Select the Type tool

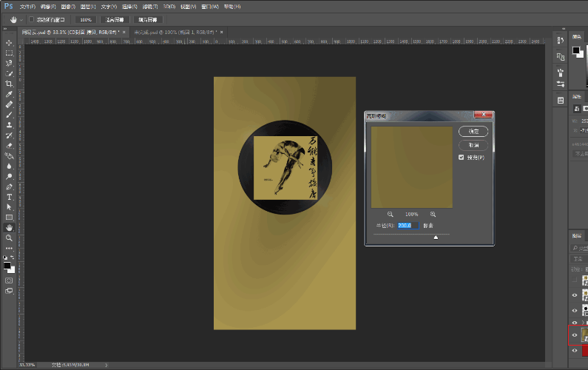[9, 197]
